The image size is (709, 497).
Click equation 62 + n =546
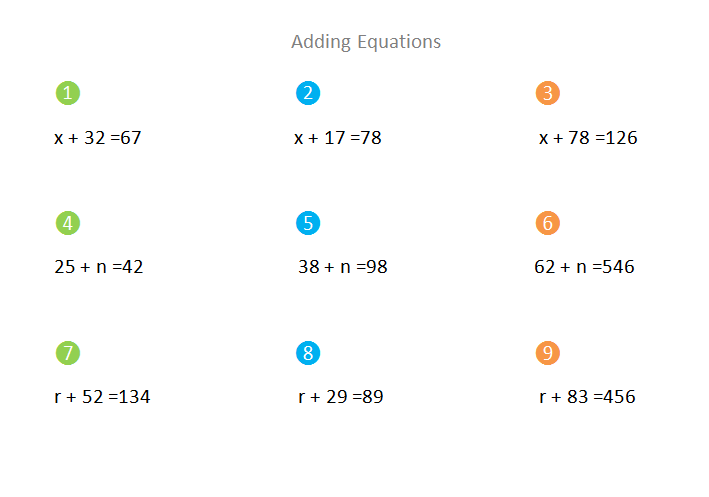click(x=585, y=267)
